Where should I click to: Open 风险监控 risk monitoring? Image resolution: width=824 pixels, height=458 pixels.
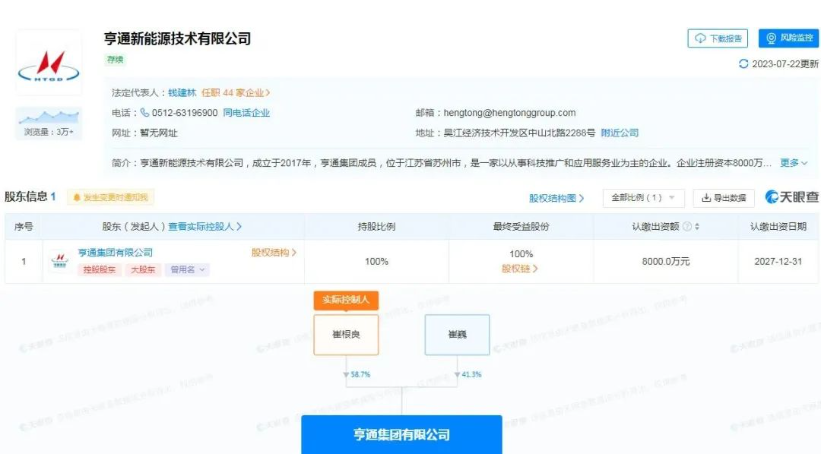[788, 39]
